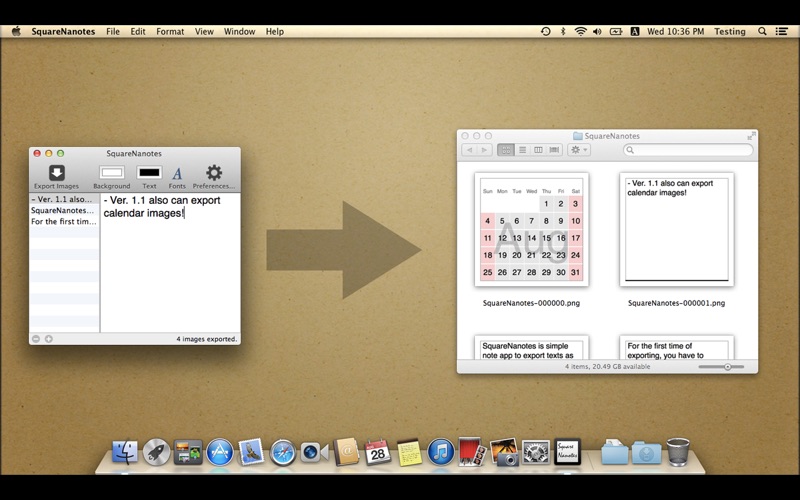Click into the note text editor area
This screenshot has width=800, height=500.
(x=170, y=263)
